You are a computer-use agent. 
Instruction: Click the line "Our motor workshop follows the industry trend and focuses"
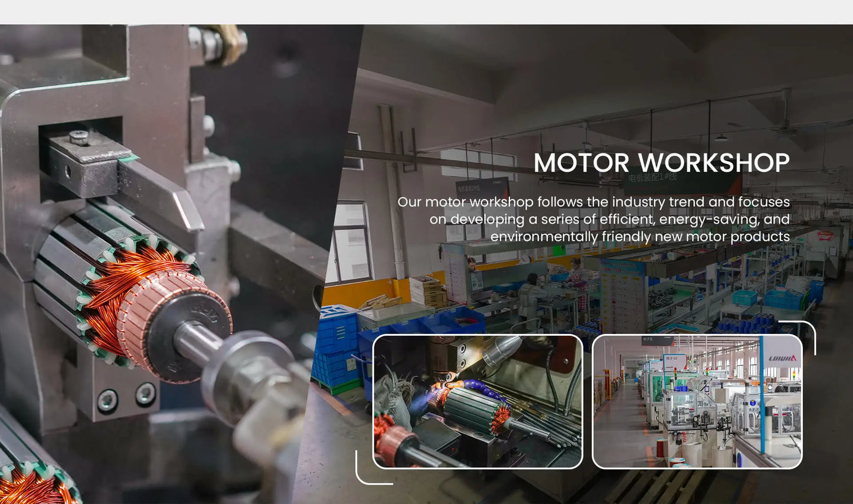(x=593, y=202)
